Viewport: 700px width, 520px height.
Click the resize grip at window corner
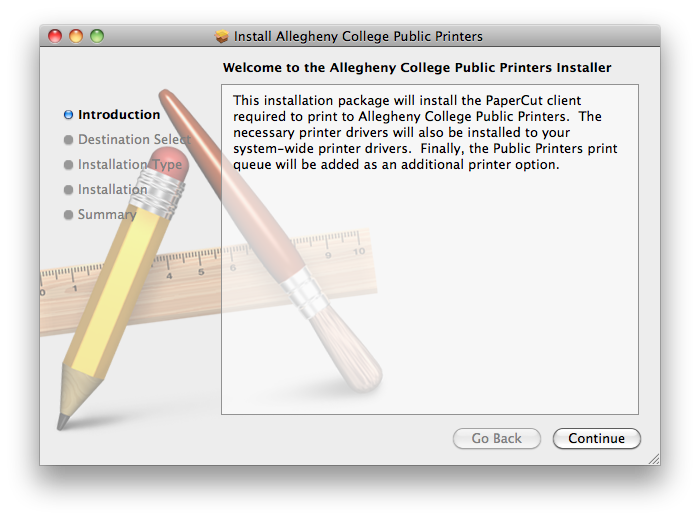654,459
